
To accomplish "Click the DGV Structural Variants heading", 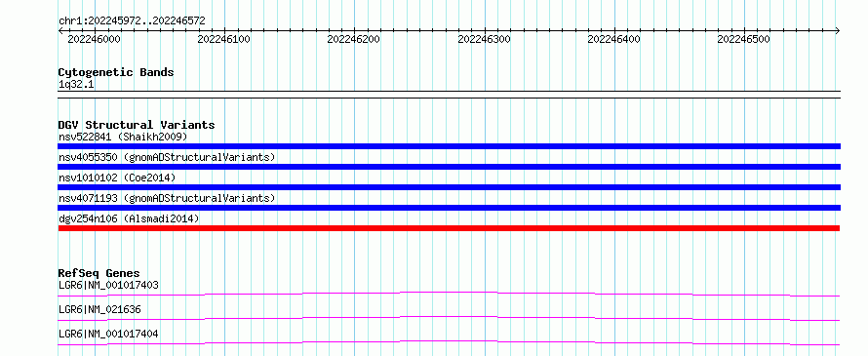I will [137, 125].
